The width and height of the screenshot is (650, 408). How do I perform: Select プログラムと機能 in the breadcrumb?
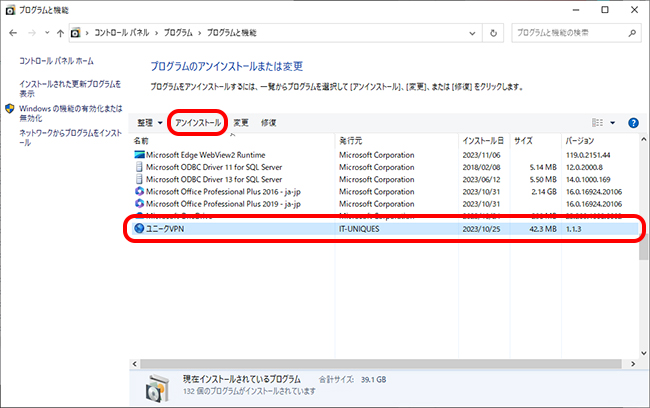232,33
